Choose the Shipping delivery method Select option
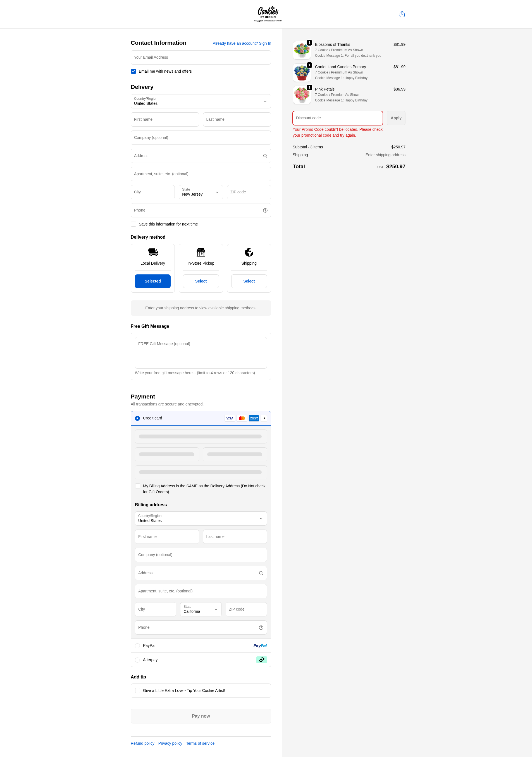532x757 pixels. coord(249,281)
